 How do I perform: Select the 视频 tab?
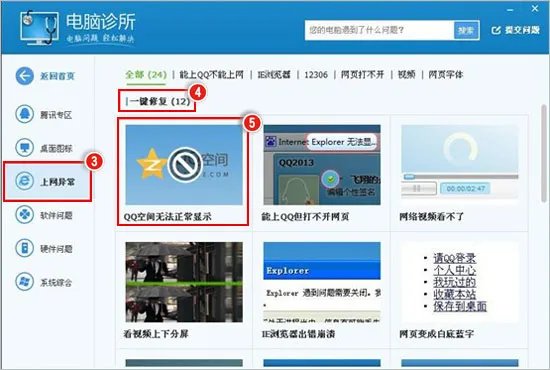tap(406, 75)
